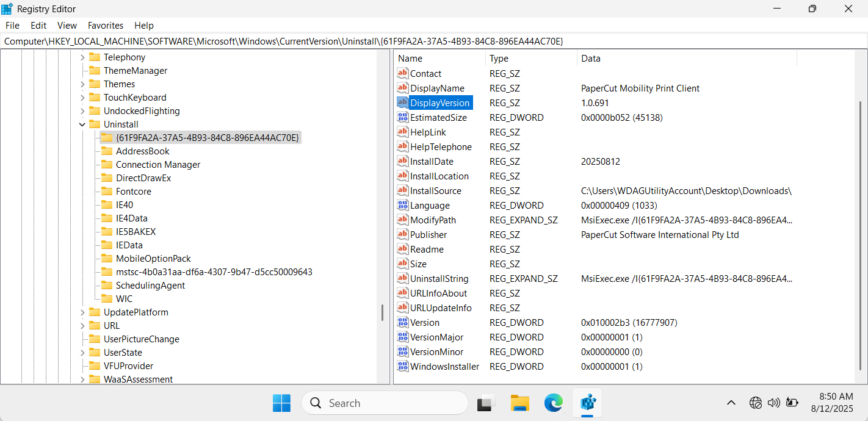Expand the UserState tree node
The image size is (868, 421).
click(82, 353)
